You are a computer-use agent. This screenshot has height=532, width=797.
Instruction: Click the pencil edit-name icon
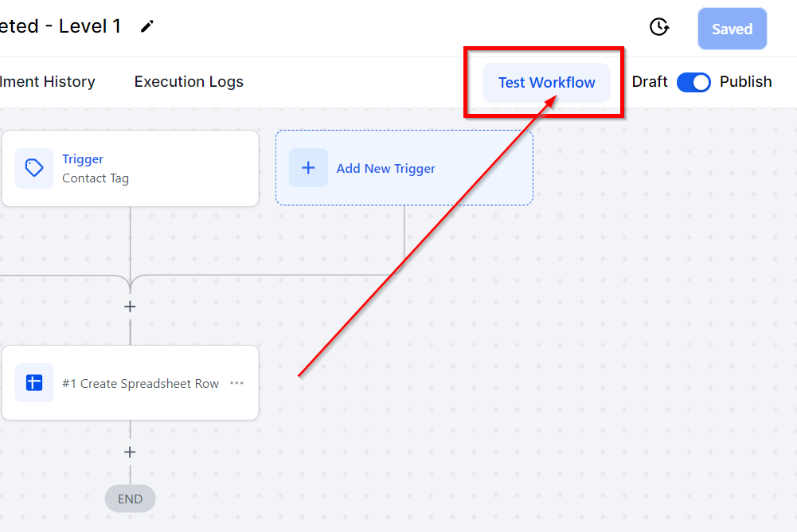click(x=147, y=26)
